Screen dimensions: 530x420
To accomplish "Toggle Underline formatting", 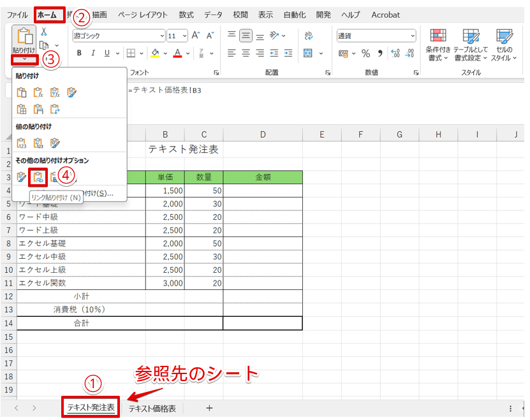I will pyautogui.click(x=107, y=53).
